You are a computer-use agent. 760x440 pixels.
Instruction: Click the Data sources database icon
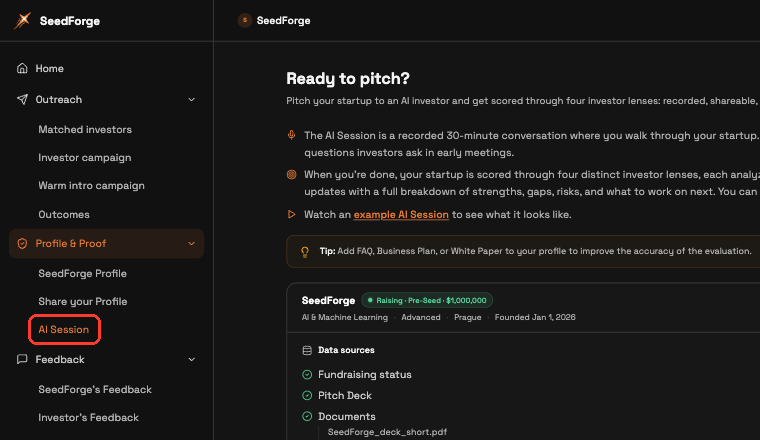pos(307,350)
